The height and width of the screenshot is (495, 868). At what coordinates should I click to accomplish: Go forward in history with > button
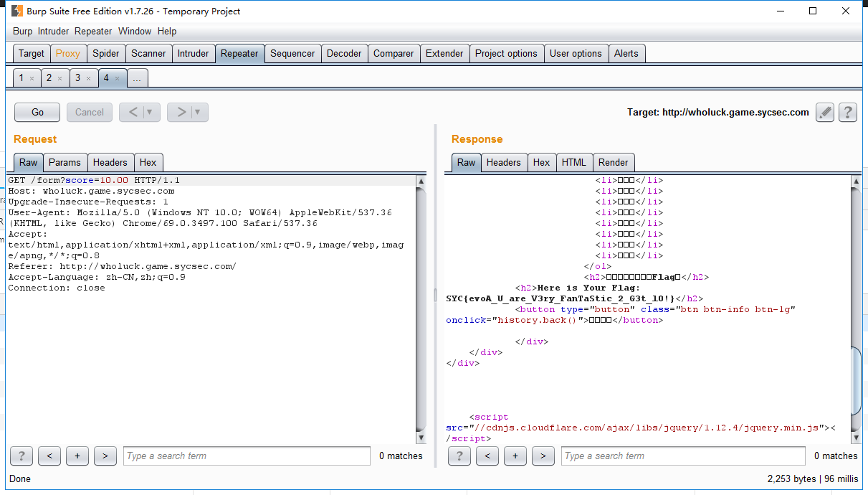[x=181, y=112]
